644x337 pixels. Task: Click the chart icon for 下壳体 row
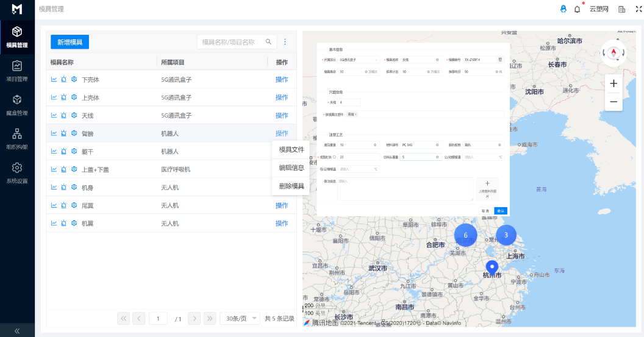[54, 79]
